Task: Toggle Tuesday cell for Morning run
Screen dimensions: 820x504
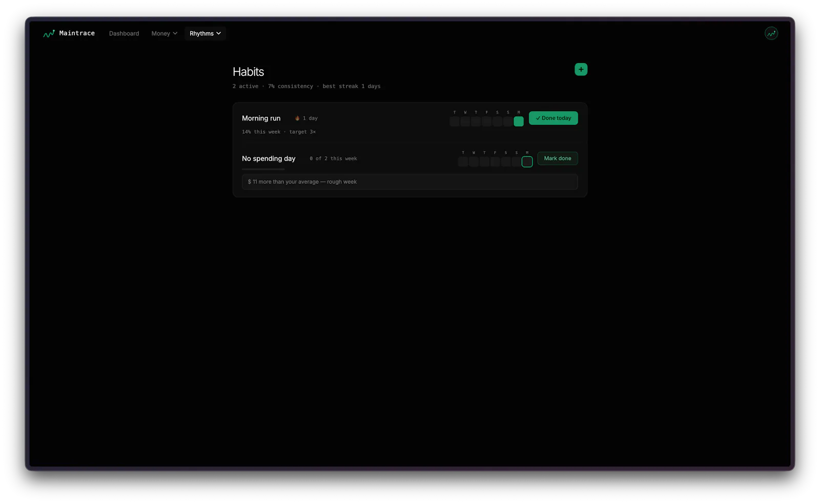Action: coord(455,121)
